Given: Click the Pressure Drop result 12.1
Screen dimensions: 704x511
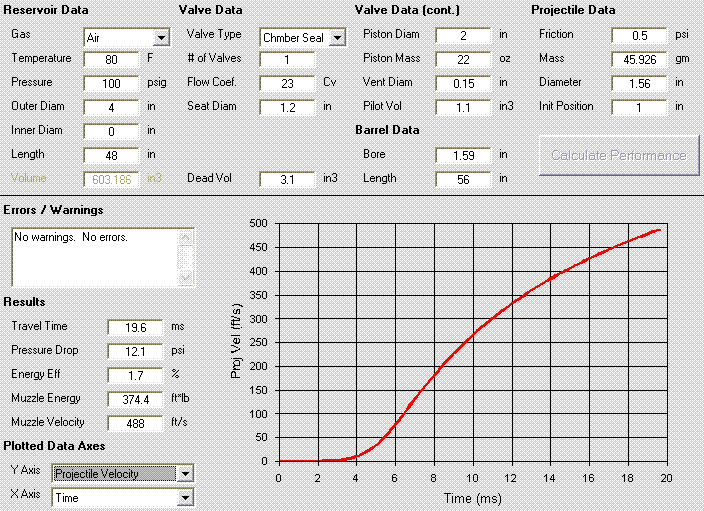Looking at the screenshot, I should pos(135,351).
